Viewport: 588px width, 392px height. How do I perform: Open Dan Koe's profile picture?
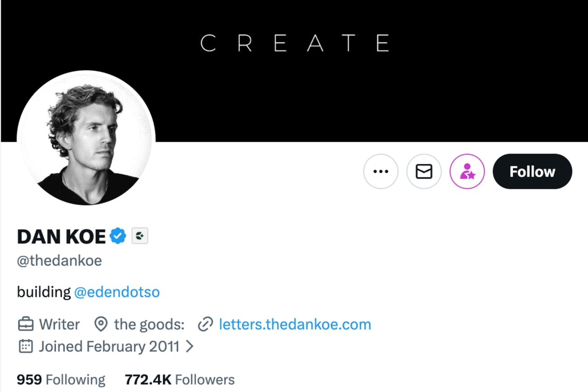click(x=86, y=138)
